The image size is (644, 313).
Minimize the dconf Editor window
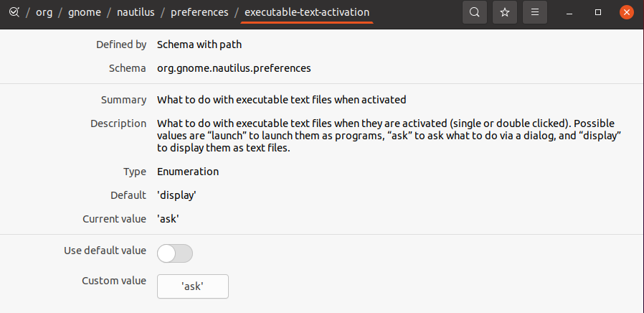(569, 13)
